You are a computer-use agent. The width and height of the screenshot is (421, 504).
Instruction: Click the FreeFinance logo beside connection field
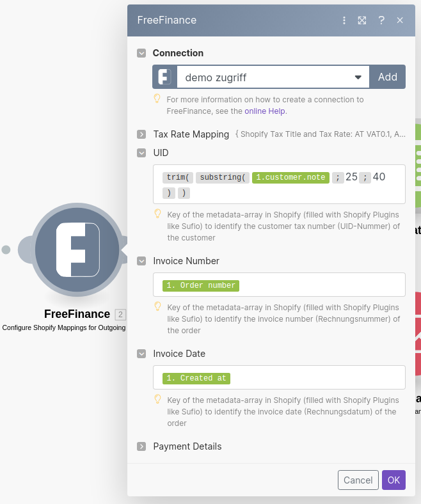coord(164,77)
